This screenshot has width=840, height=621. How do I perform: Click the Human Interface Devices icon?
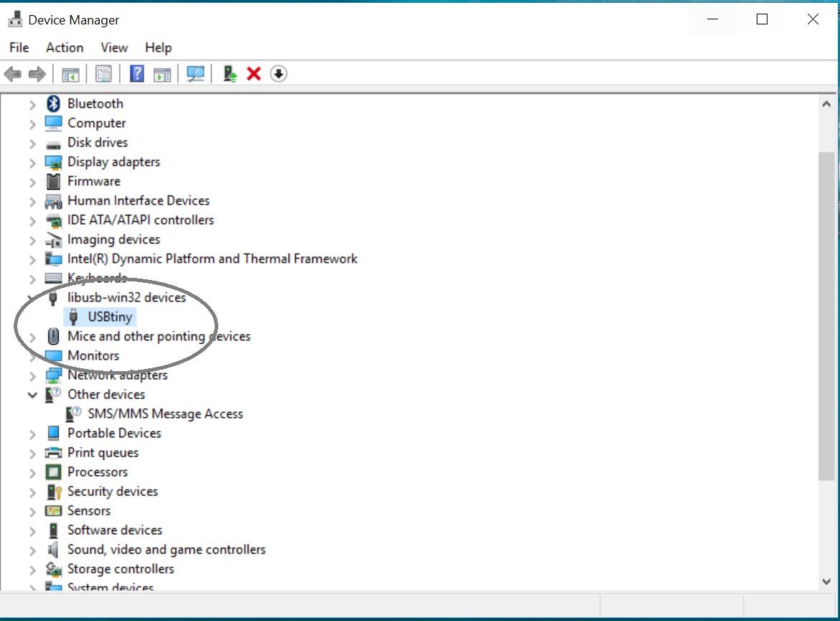point(53,202)
